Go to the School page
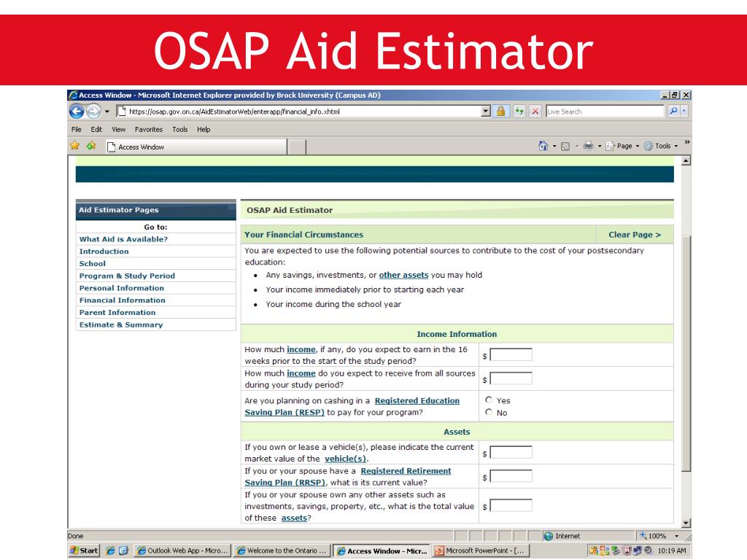 [93, 264]
